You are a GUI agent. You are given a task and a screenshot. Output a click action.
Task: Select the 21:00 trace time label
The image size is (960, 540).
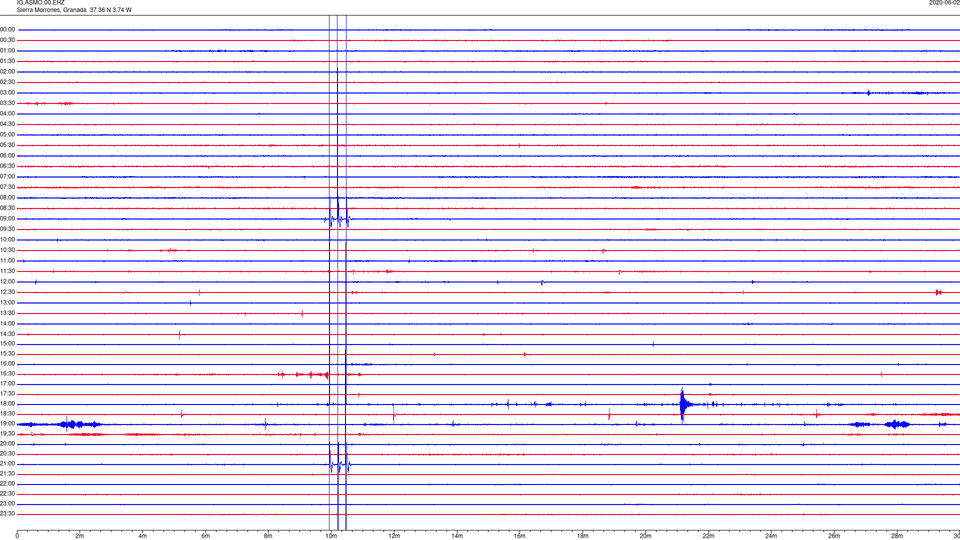point(7,464)
